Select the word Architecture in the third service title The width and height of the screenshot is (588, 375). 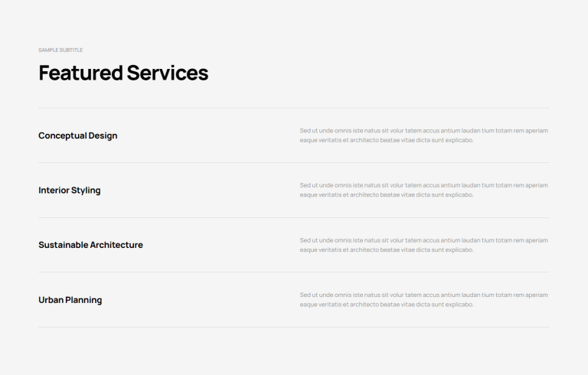(116, 245)
